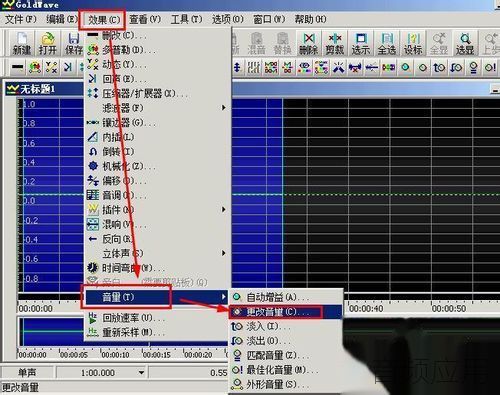
Task: Click the 新建 (New) toolbar button
Action: [22, 44]
